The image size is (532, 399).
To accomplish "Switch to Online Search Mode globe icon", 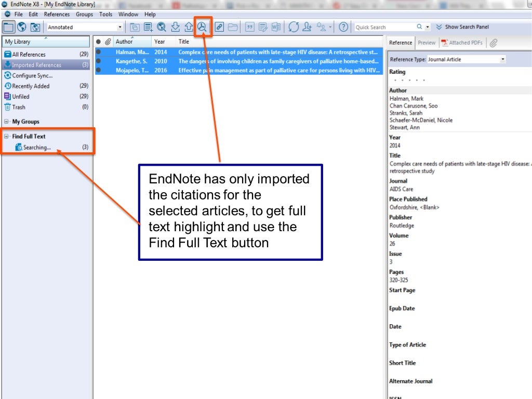I will click(22, 27).
